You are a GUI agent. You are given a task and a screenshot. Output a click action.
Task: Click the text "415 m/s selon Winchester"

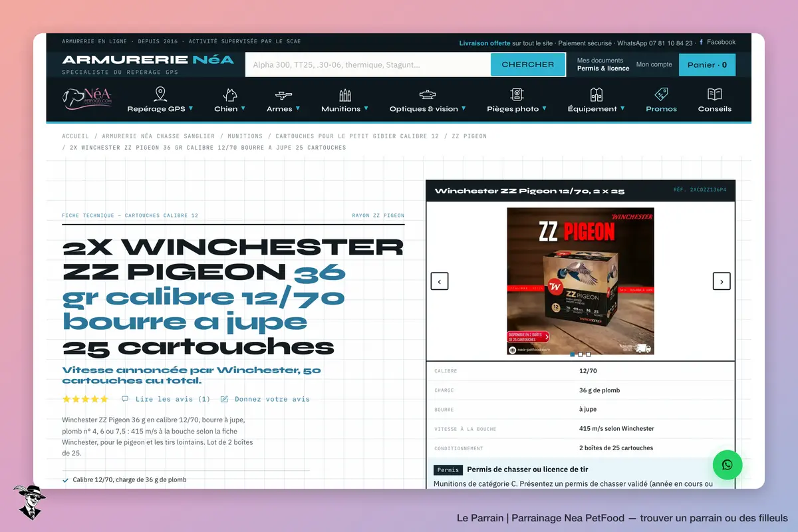(x=616, y=429)
